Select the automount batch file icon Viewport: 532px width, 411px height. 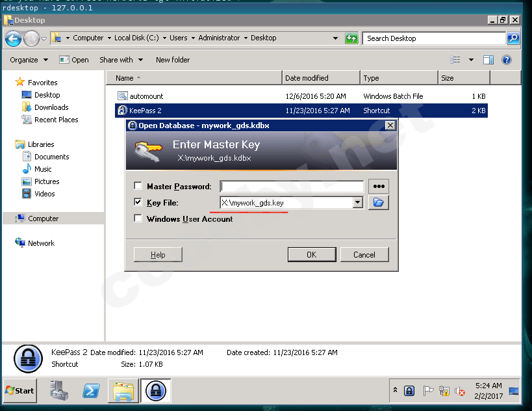tap(122, 96)
